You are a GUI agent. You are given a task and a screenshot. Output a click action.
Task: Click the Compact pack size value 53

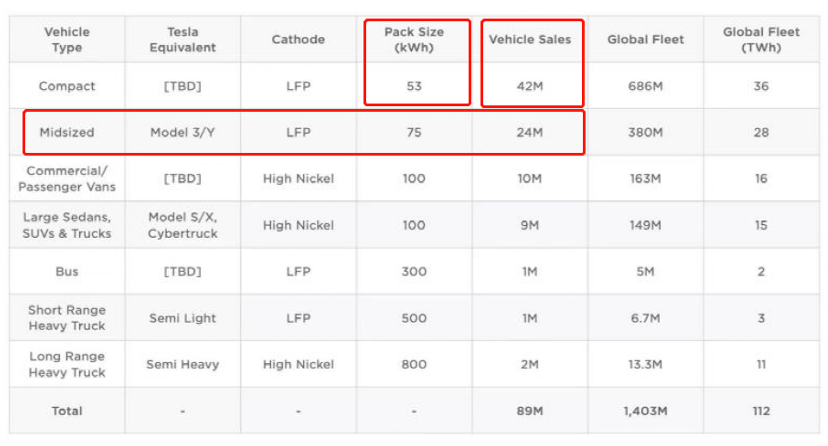pyautogui.click(x=414, y=86)
